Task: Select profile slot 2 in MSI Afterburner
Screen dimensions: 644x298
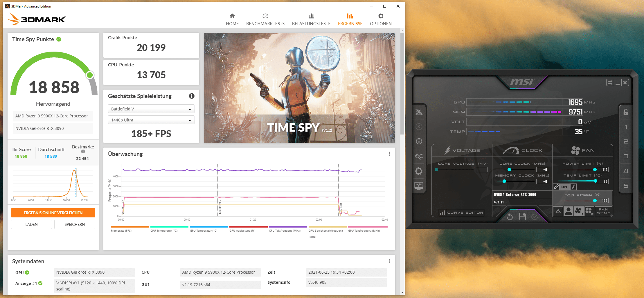Action: [x=626, y=141]
